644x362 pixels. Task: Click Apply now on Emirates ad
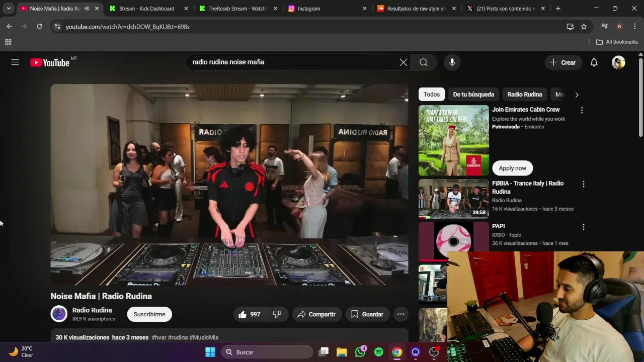[x=512, y=168]
